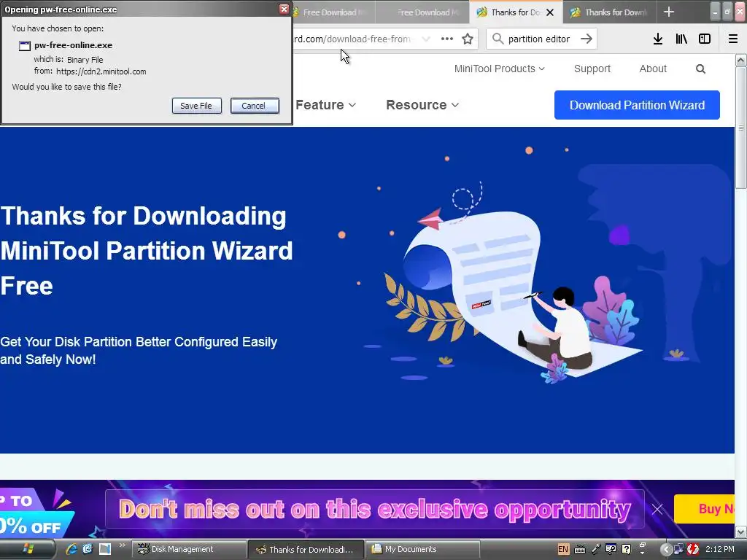This screenshot has width=747, height=560.
Task: Select the active Thanks for Do tab
Action: (516, 12)
